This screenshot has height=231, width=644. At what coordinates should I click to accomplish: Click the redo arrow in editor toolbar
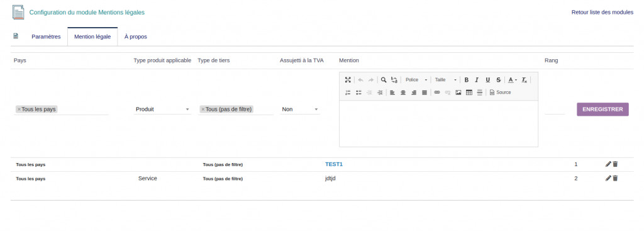coord(371,80)
